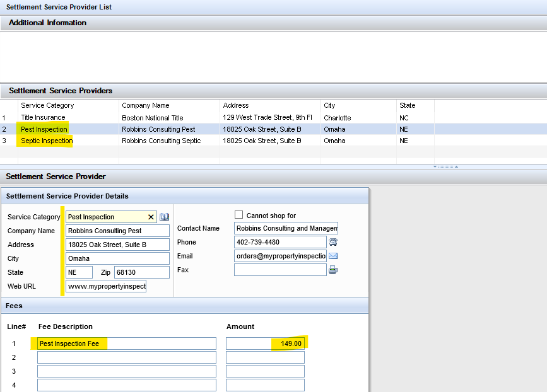Image resolution: width=547 pixels, height=392 pixels.
Task: Click the fax machine icon
Action: click(333, 270)
